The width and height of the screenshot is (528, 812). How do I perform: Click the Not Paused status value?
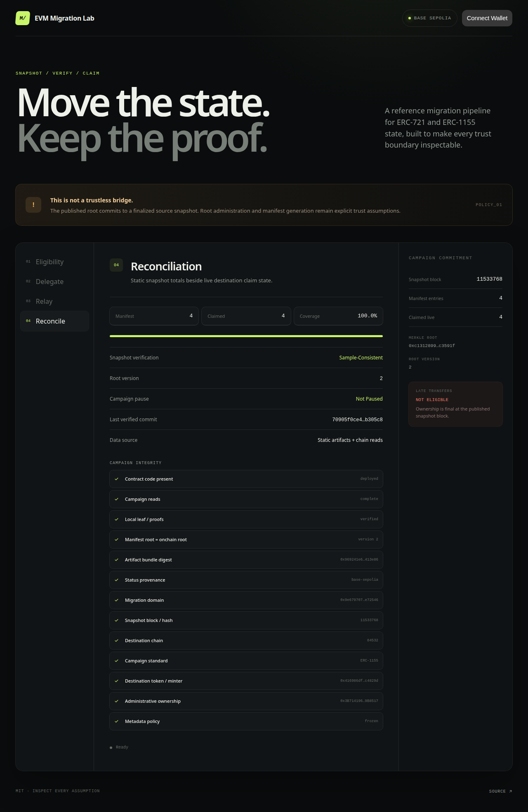369,399
